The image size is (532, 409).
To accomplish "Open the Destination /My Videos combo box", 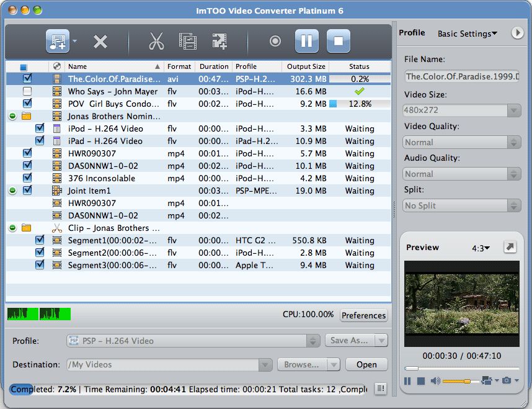I will [170, 364].
